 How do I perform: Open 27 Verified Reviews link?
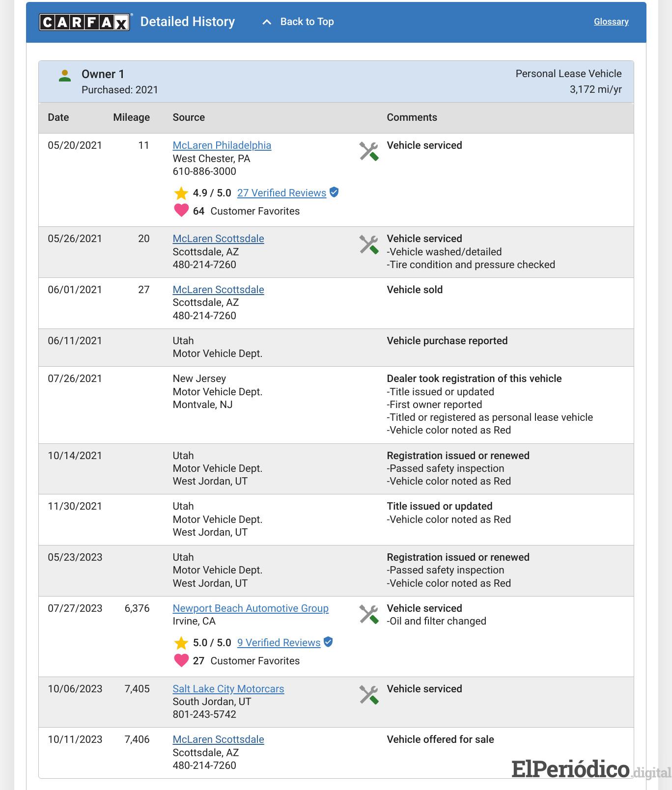pos(281,193)
